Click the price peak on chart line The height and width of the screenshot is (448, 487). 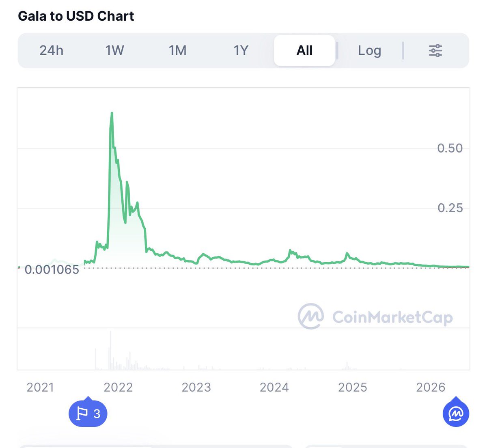[x=112, y=114]
